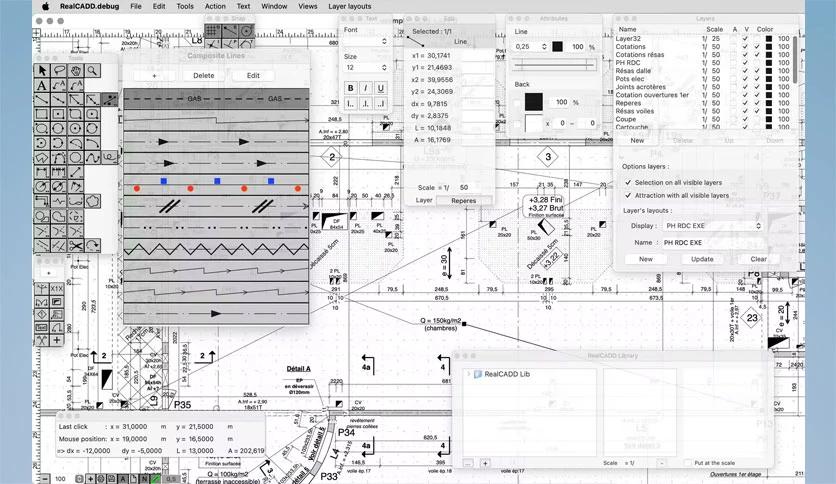836x484 pixels.
Task: Click the X1X tool icon
Action: (57, 288)
